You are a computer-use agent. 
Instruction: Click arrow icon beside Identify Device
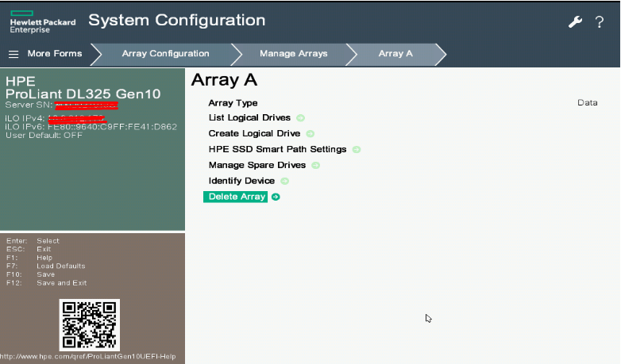pos(284,181)
